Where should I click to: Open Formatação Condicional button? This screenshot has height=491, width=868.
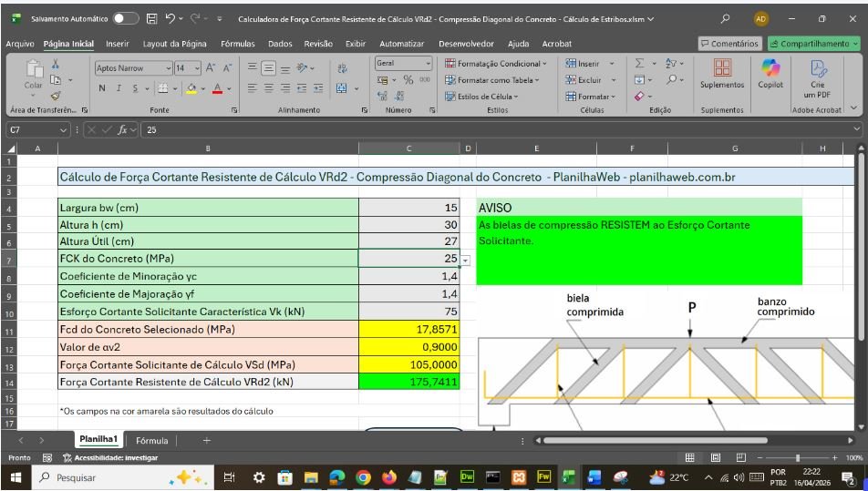(x=496, y=63)
